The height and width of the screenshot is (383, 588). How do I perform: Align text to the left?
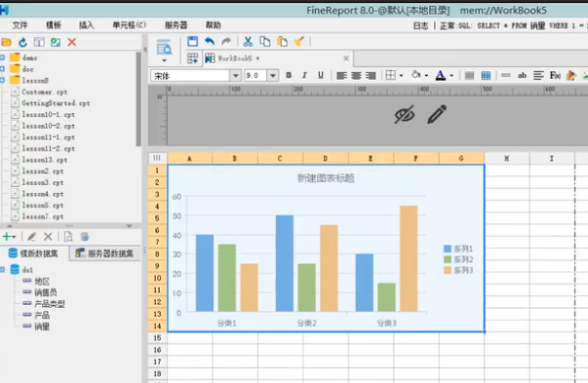pyautogui.click(x=341, y=76)
